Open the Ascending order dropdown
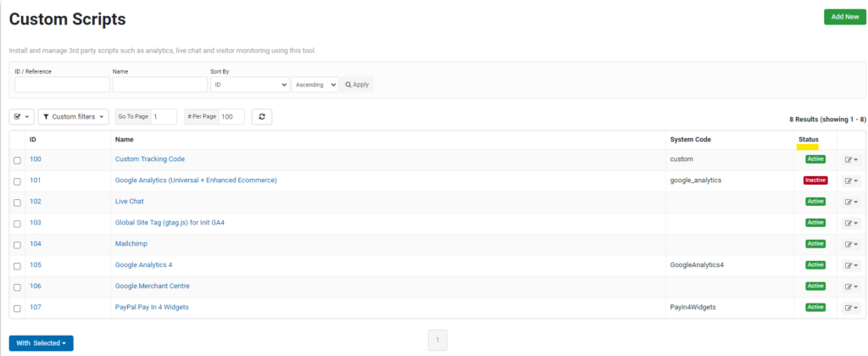This screenshot has width=868, height=356. tap(315, 85)
